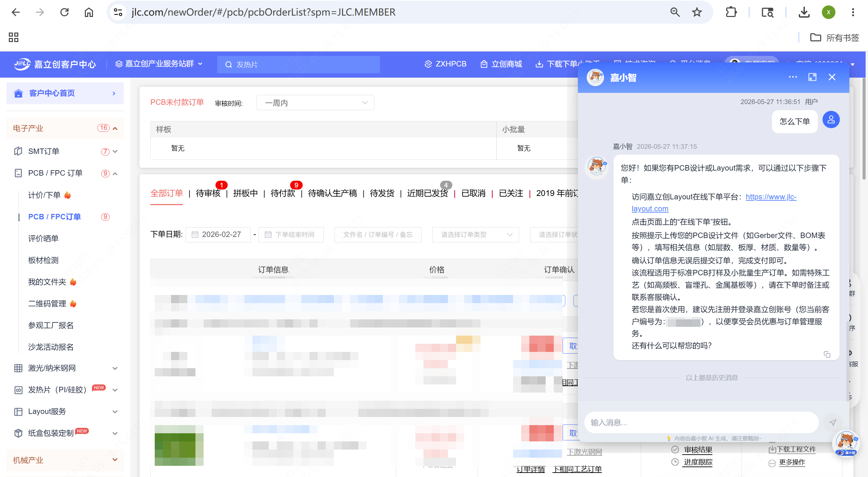
Task: Bookmark this page with the star icon
Action: point(697,13)
